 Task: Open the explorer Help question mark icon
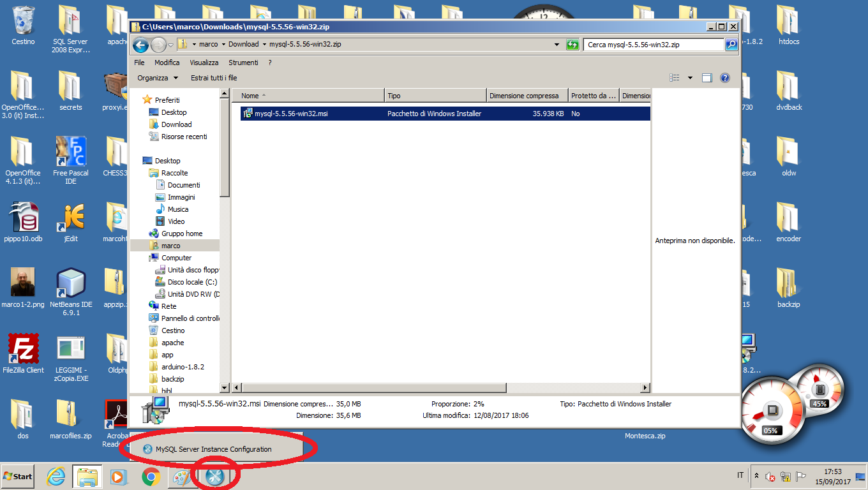[724, 78]
